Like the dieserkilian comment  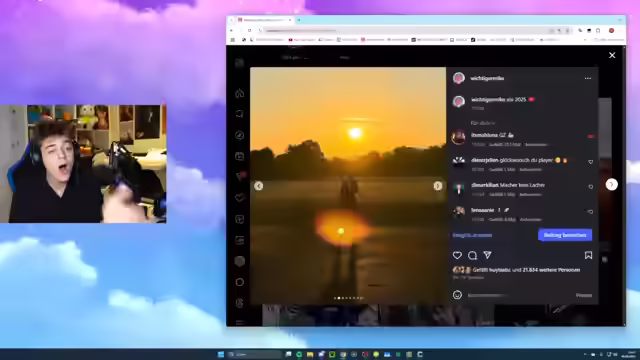click(590, 187)
